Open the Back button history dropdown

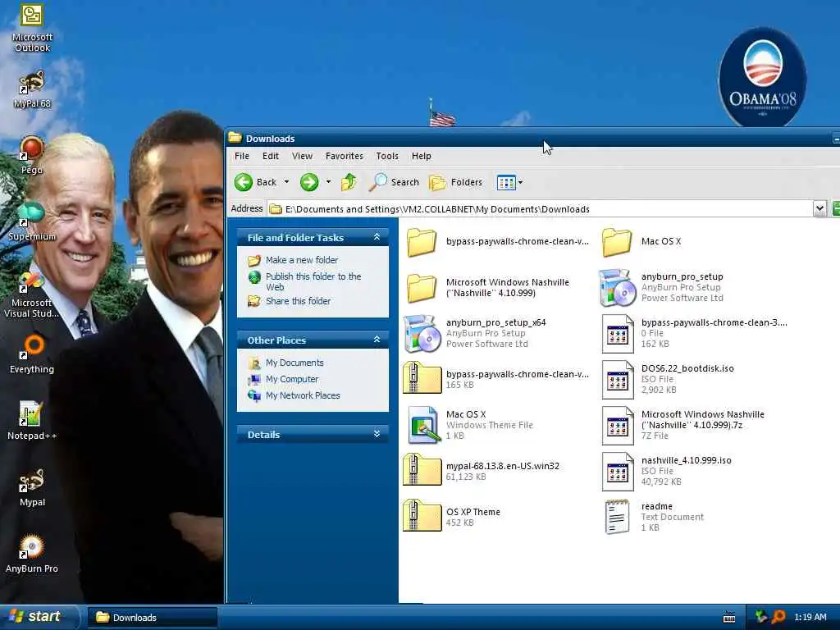(286, 182)
